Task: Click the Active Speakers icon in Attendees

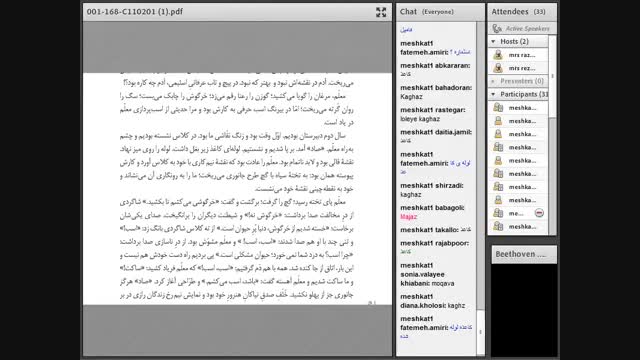Action: tap(497, 29)
